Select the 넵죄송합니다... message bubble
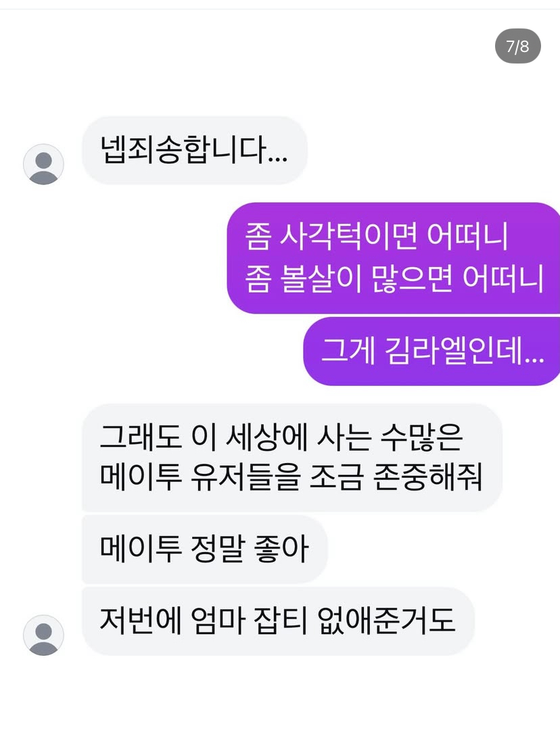The width and height of the screenshot is (560, 745). coord(194,150)
